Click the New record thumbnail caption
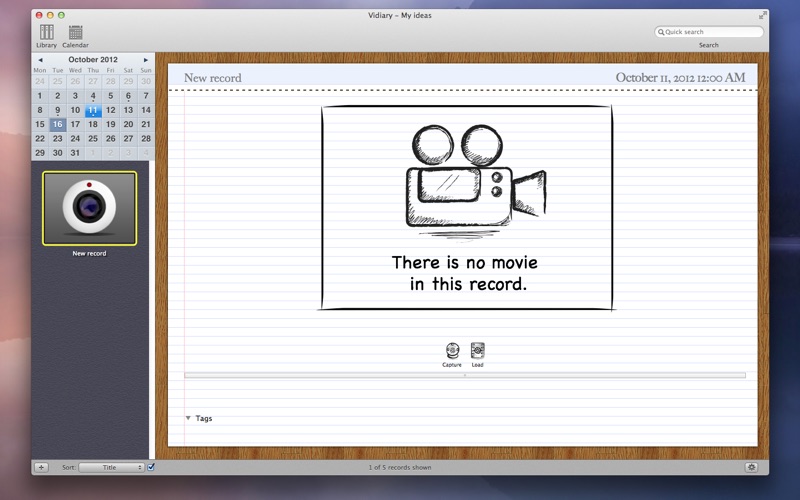The height and width of the screenshot is (500, 800). click(x=89, y=253)
